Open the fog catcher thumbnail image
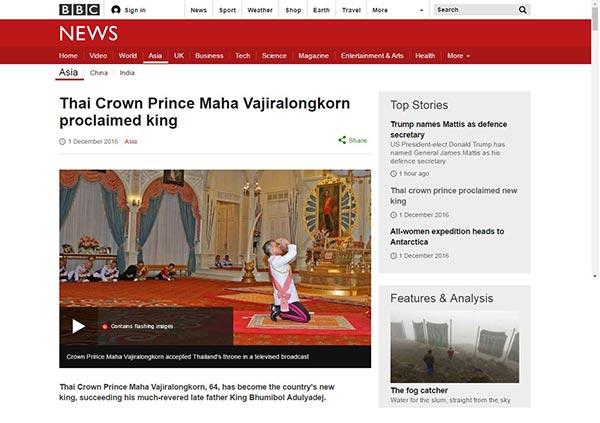 click(455, 346)
